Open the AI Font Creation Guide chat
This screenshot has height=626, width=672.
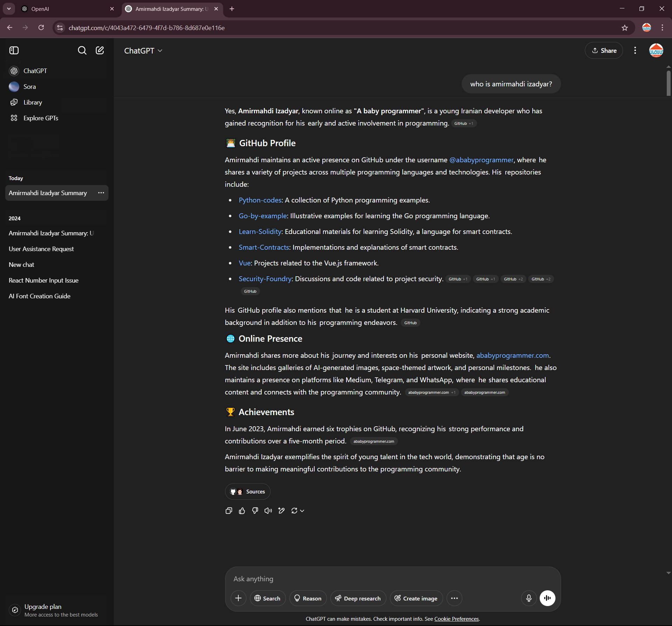click(57, 296)
